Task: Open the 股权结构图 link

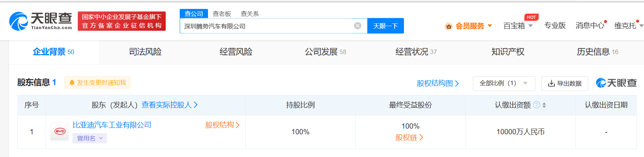Action: [x=438, y=83]
